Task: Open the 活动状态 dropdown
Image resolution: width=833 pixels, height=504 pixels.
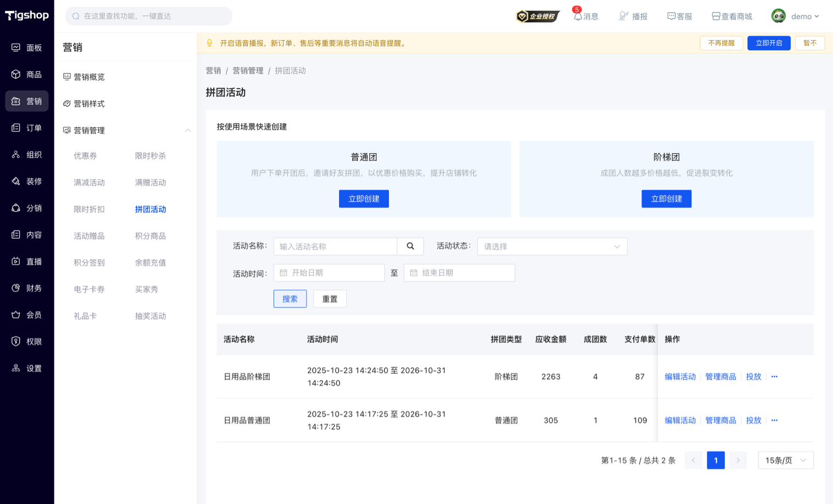Action: tap(552, 247)
